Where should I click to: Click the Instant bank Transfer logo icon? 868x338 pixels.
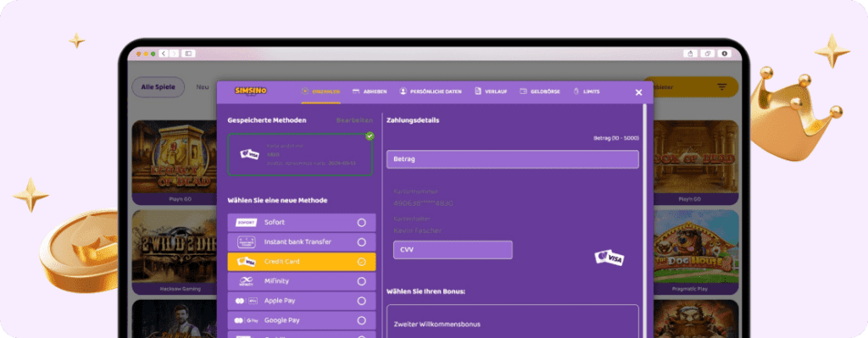point(246,242)
